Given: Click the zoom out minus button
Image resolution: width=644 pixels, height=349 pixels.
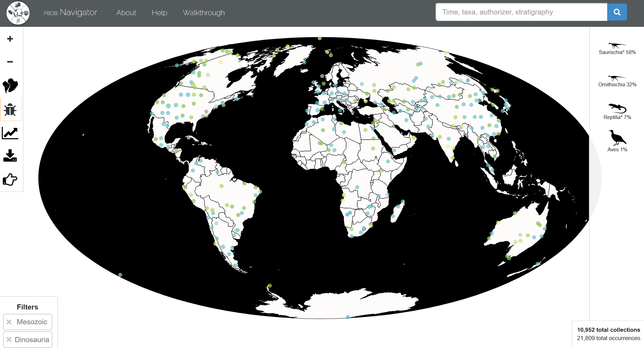Looking at the screenshot, I should (10, 62).
